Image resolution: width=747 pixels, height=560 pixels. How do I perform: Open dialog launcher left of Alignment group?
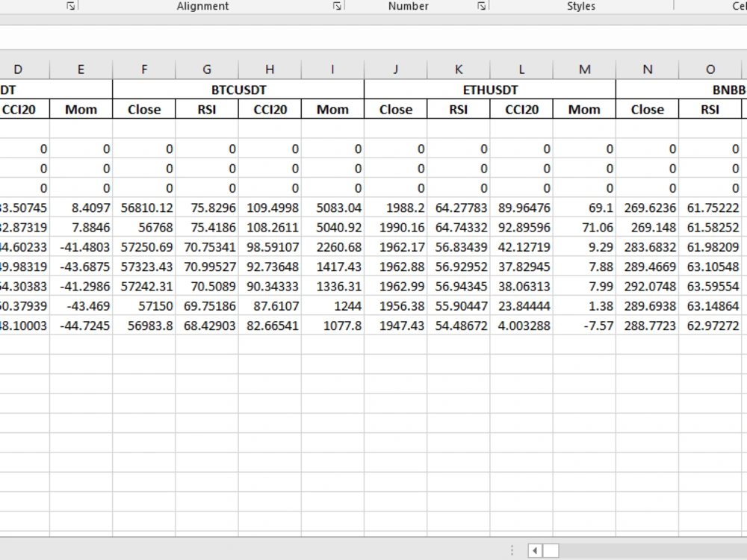[70, 6]
